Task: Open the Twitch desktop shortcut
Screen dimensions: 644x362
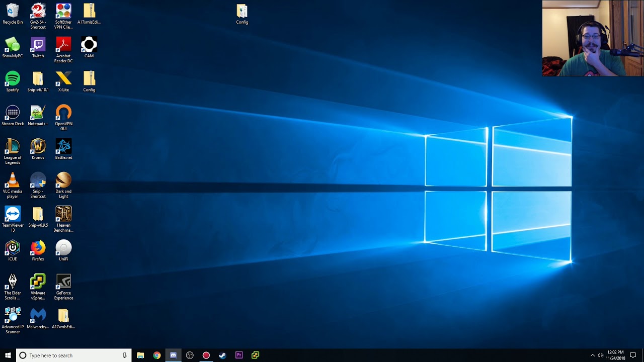Action: point(38,48)
